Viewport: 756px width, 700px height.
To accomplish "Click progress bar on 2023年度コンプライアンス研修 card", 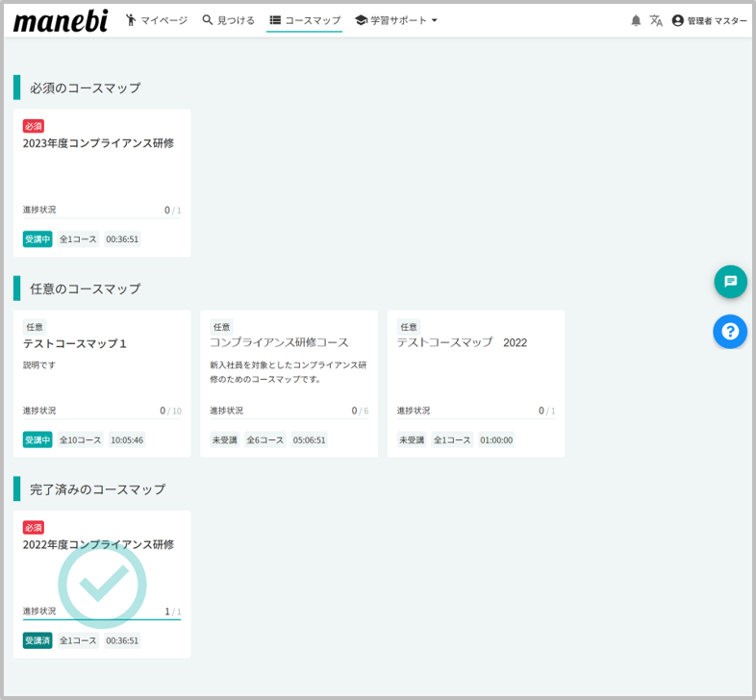I will tap(102, 218).
